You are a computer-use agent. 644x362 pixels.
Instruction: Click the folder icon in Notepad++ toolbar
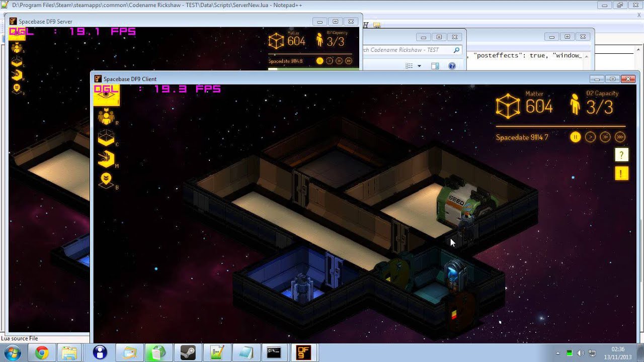pyautogui.click(x=377, y=25)
